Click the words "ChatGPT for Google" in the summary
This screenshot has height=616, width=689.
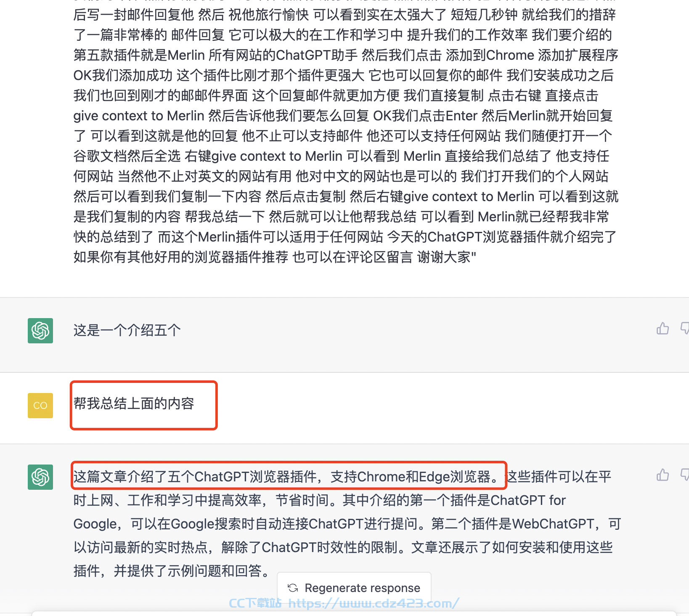pos(320,512)
